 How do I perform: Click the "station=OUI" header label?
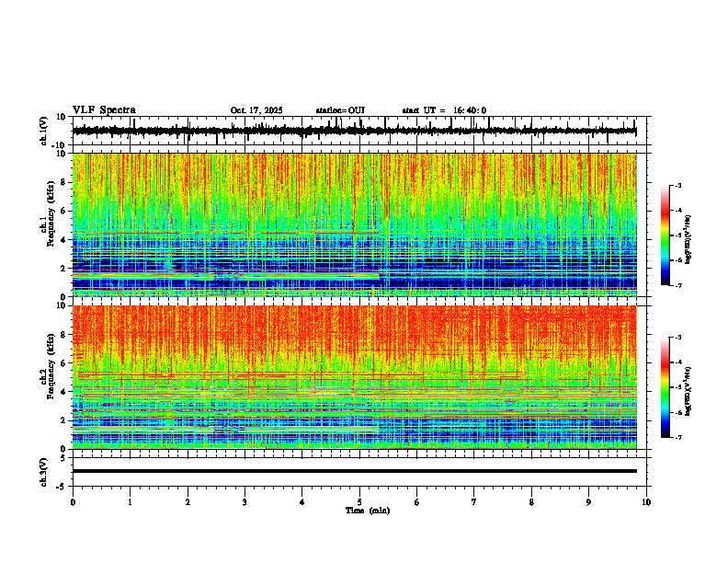pyautogui.click(x=340, y=110)
